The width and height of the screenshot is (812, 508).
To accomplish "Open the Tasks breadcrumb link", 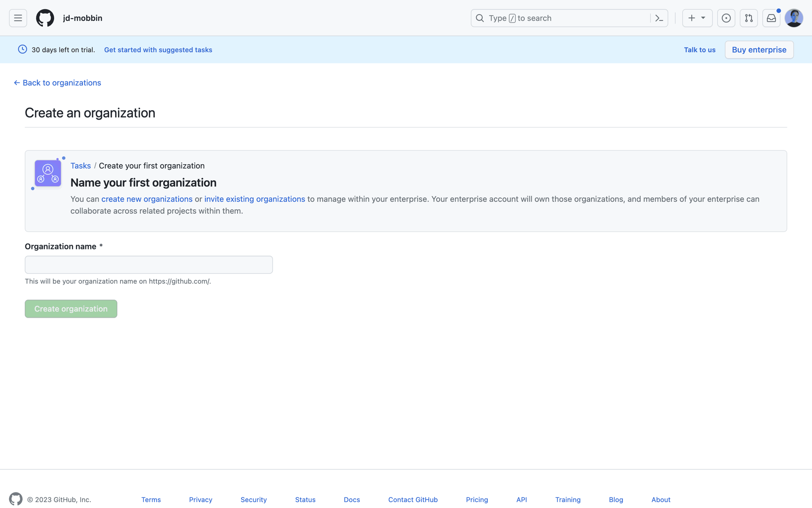I will 80,166.
